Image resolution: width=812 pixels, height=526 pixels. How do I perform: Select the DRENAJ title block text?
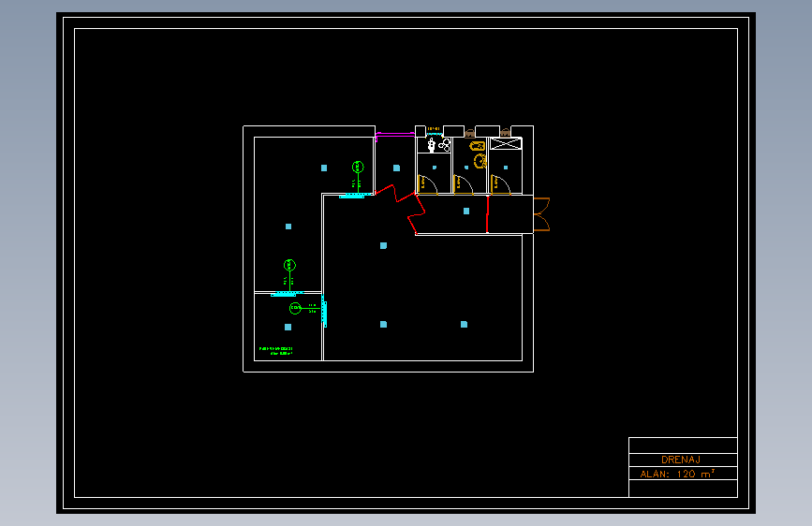[x=681, y=460]
